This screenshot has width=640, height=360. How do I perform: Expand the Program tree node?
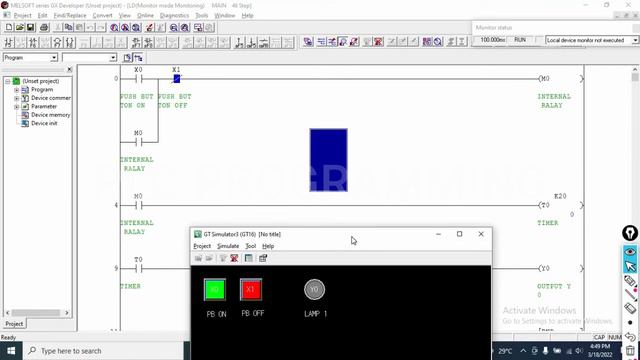[x=17, y=89]
